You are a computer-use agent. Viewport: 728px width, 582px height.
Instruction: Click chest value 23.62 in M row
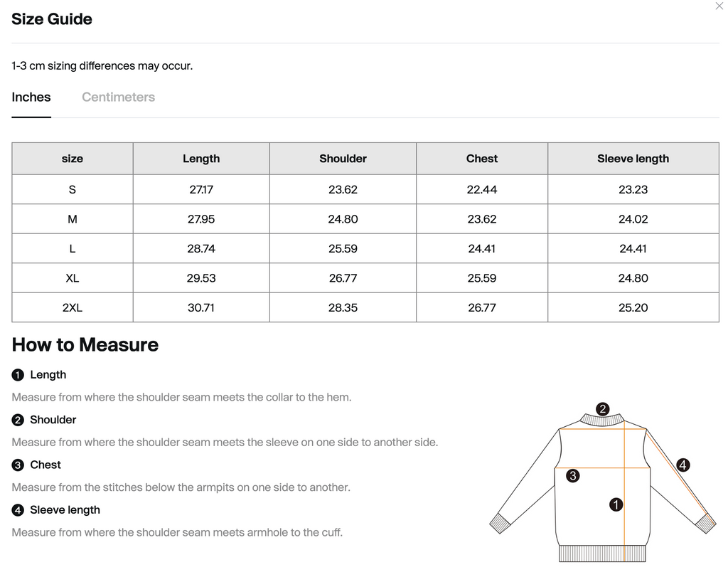tap(482, 219)
